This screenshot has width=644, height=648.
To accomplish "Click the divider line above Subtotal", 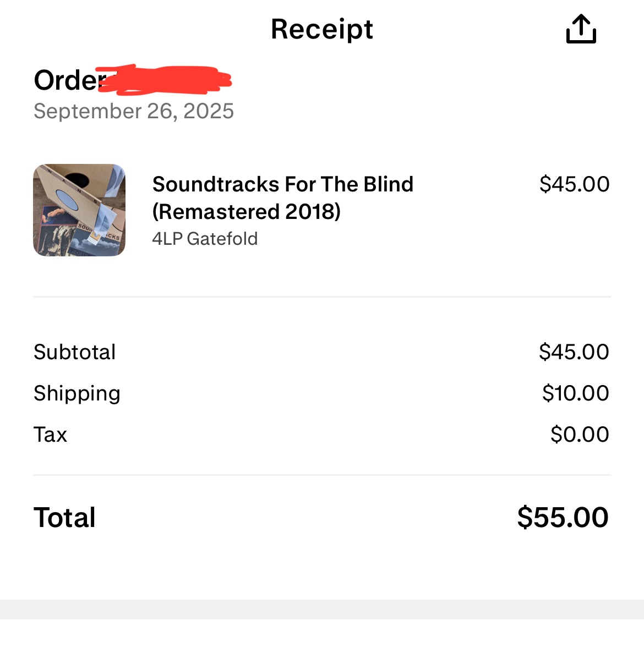I will coord(322,297).
